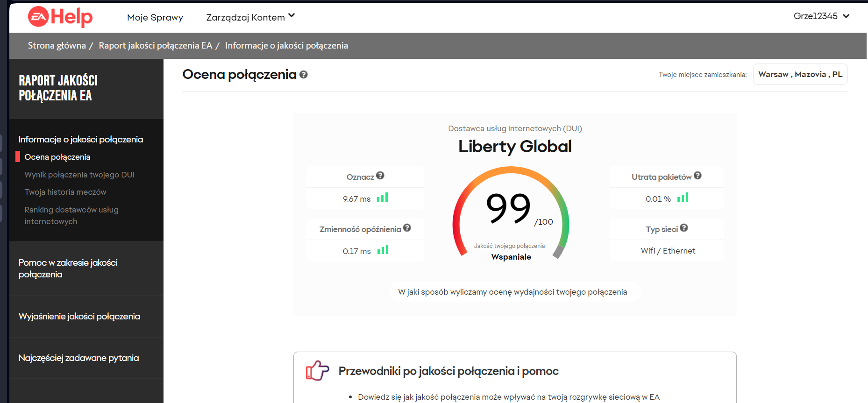Click the thumbs-up pointing hand icon
The width and height of the screenshot is (868, 403).
[317, 371]
